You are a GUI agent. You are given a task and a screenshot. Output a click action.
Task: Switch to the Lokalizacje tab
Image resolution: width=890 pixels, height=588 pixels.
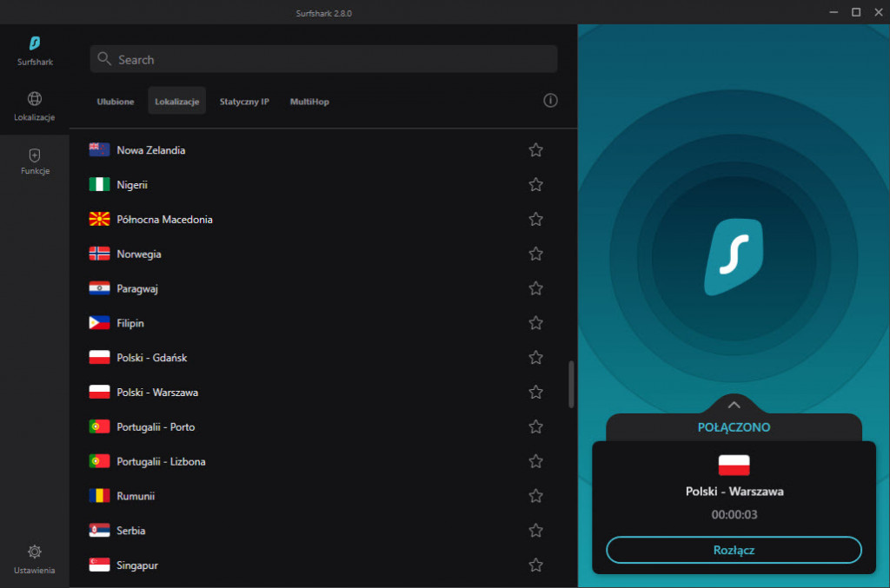[x=177, y=102]
